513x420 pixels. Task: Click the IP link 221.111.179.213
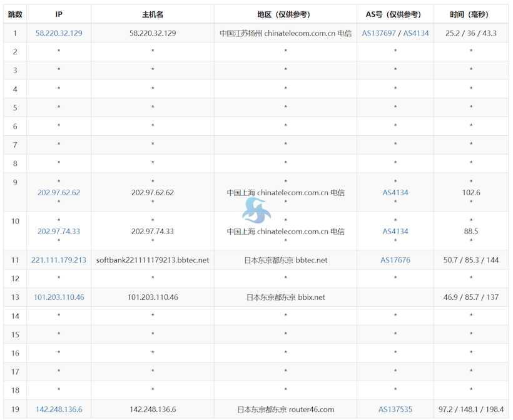(59, 260)
